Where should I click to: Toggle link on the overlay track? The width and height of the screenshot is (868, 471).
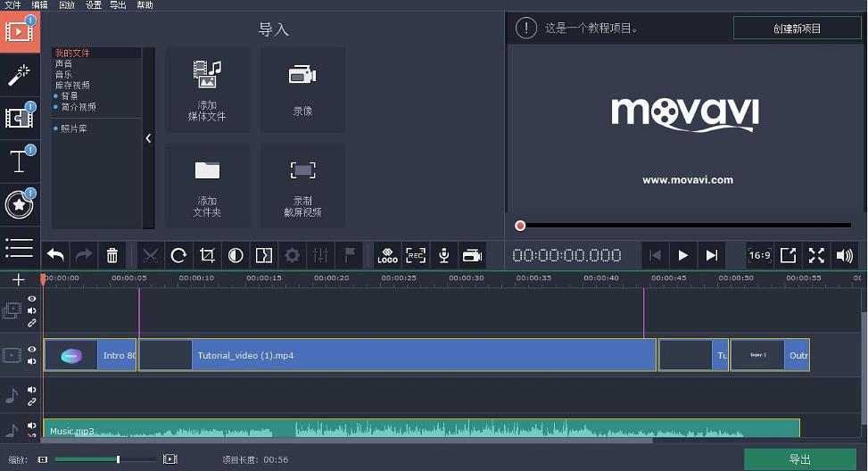[31, 323]
